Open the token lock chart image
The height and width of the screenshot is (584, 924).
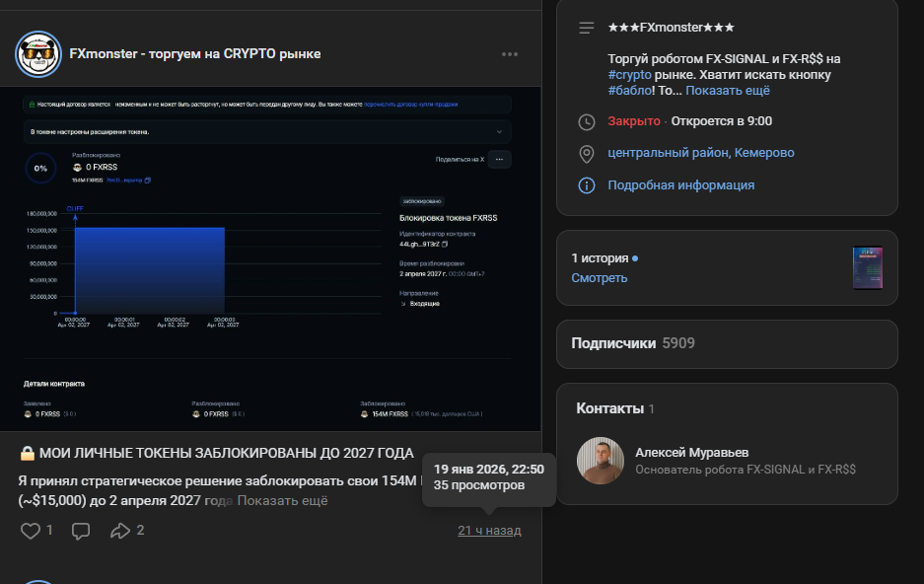tap(270, 258)
